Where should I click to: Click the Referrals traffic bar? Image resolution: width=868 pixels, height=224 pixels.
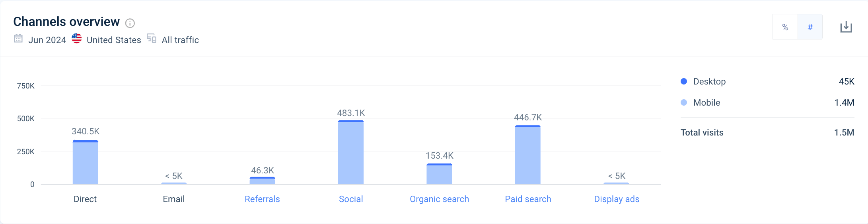[x=262, y=181]
